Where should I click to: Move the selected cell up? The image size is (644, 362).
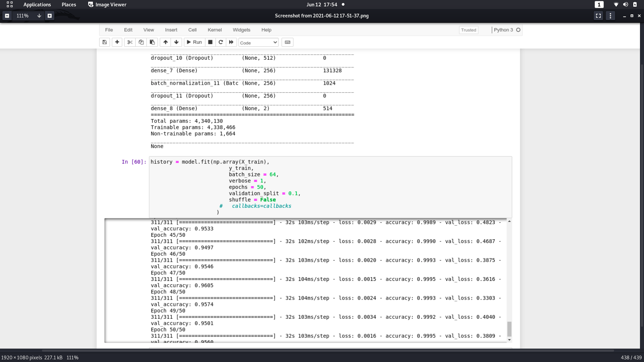(165, 42)
